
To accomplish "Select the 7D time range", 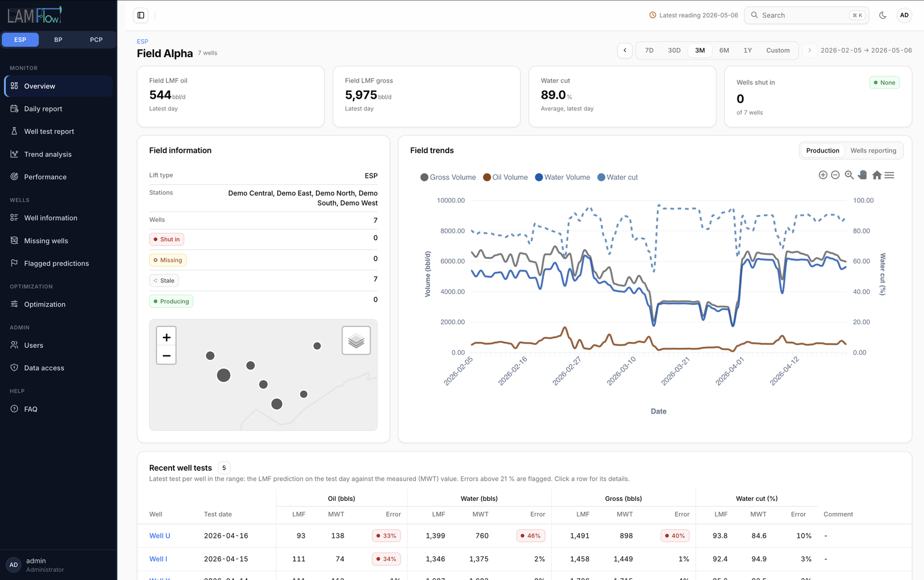I will tap(649, 50).
